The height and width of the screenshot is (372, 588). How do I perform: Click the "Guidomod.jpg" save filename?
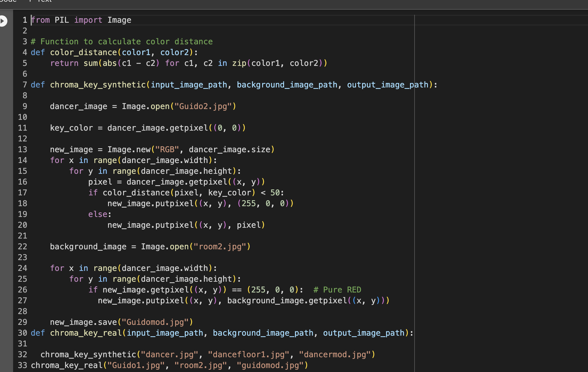pyautogui.click(x=155, y=322)
